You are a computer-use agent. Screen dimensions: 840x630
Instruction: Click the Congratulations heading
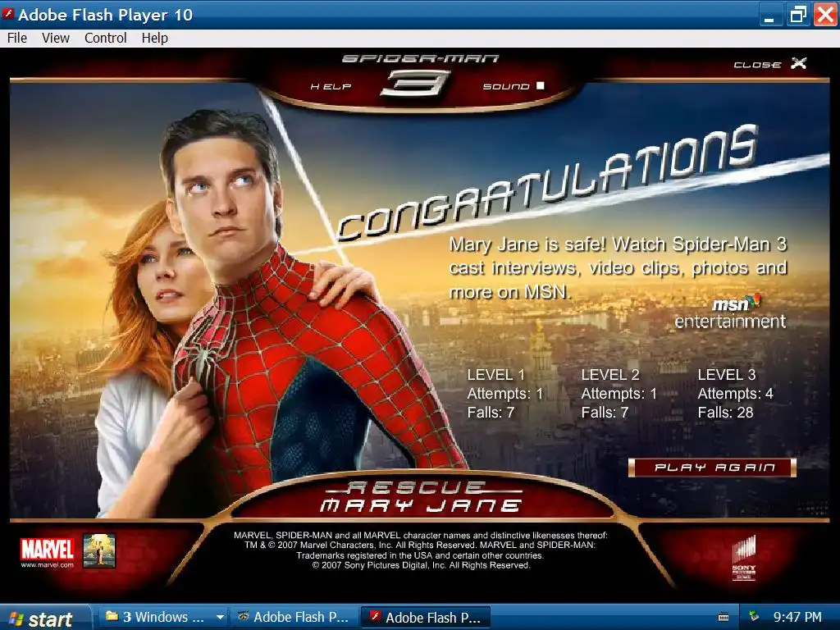click(546, 182)
